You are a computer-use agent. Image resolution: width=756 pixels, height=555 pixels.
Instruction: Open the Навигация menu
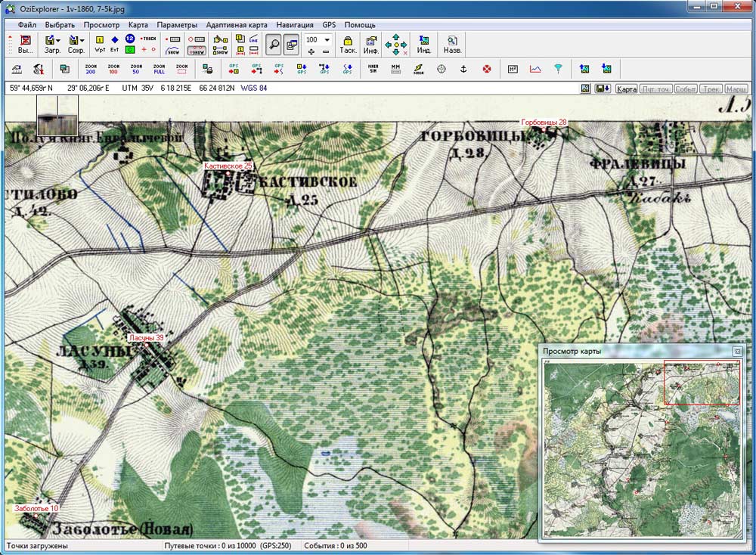(295, 25)
